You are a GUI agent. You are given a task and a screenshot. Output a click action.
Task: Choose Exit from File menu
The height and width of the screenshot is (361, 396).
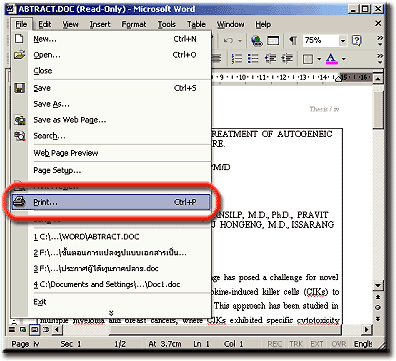(111, 302)
